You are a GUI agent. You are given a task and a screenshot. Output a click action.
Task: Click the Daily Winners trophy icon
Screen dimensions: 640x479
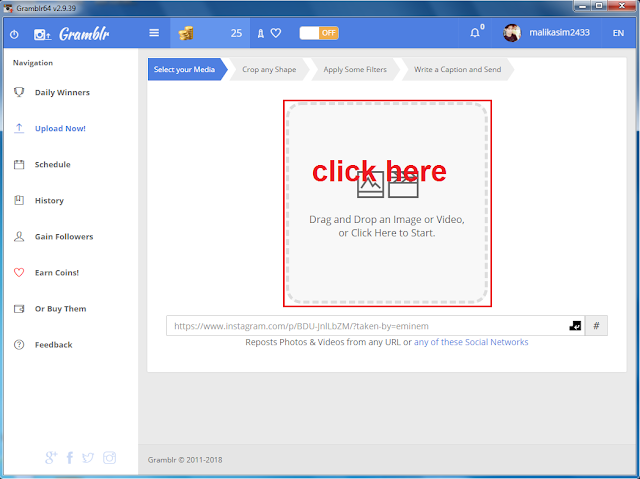tap(19, 92)
